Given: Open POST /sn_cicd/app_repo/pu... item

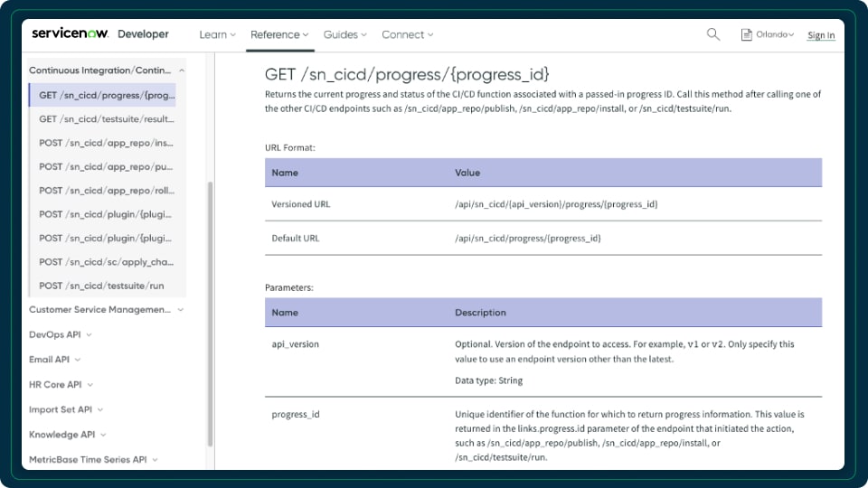Looking at the screenshot, I should click(x=106, y=166).
